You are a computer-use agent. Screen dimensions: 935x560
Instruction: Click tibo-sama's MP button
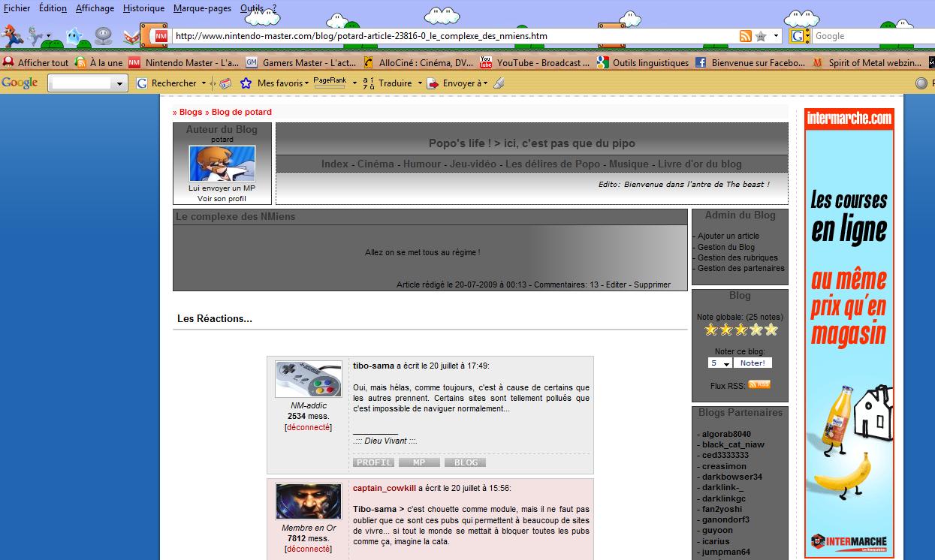[419, 462]
